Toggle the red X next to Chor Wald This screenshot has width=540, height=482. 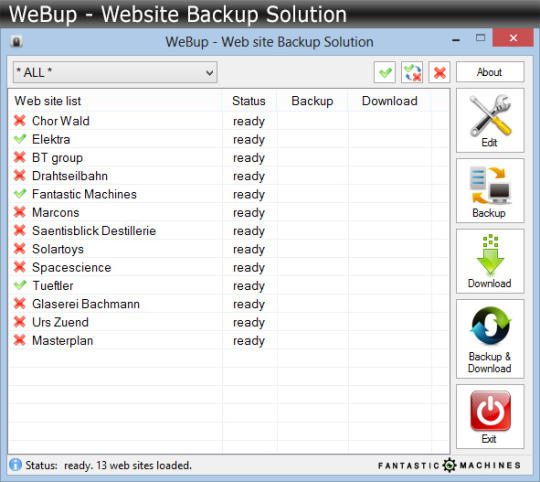20,120
